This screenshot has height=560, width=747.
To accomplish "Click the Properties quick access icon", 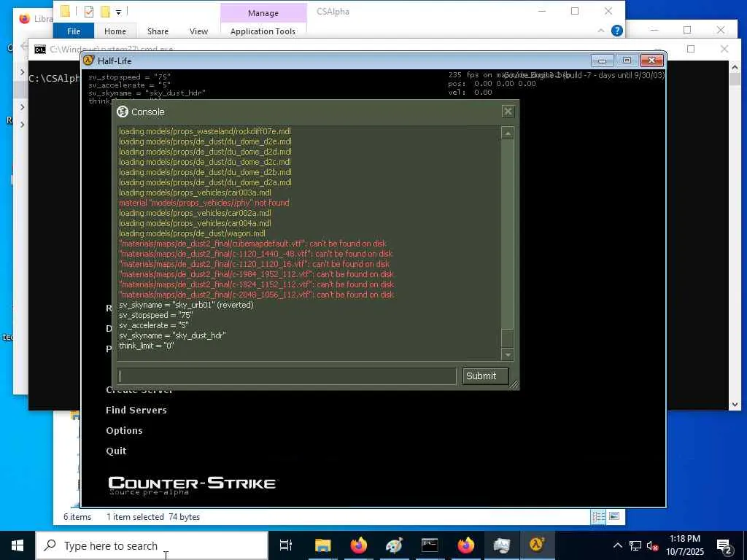I will tap(88, 12).
